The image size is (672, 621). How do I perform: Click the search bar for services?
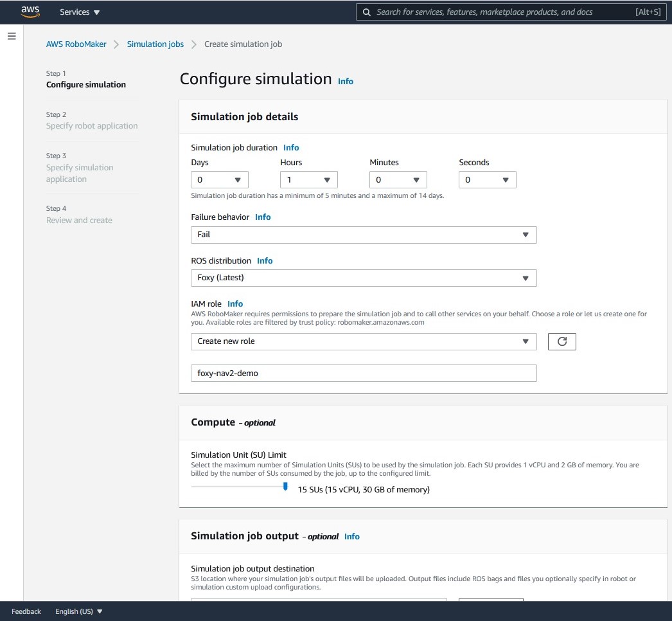pos(511,12)
